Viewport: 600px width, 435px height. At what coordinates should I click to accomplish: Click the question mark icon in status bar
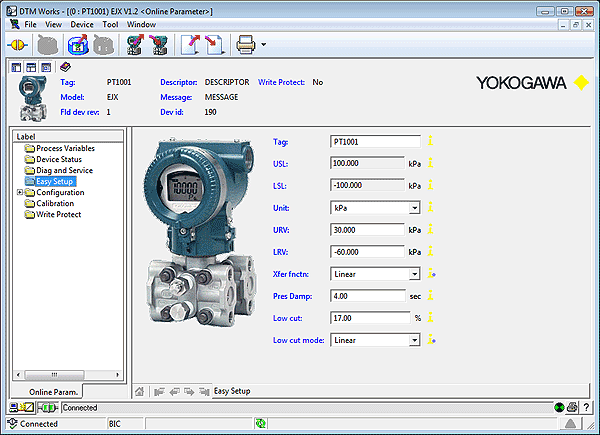pos(586,408)
